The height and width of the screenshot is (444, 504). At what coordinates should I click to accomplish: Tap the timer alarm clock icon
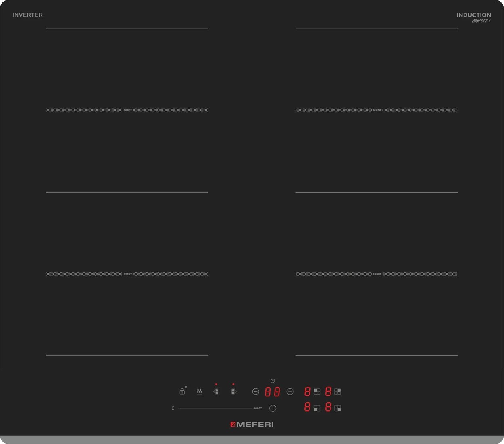point(273,381)
